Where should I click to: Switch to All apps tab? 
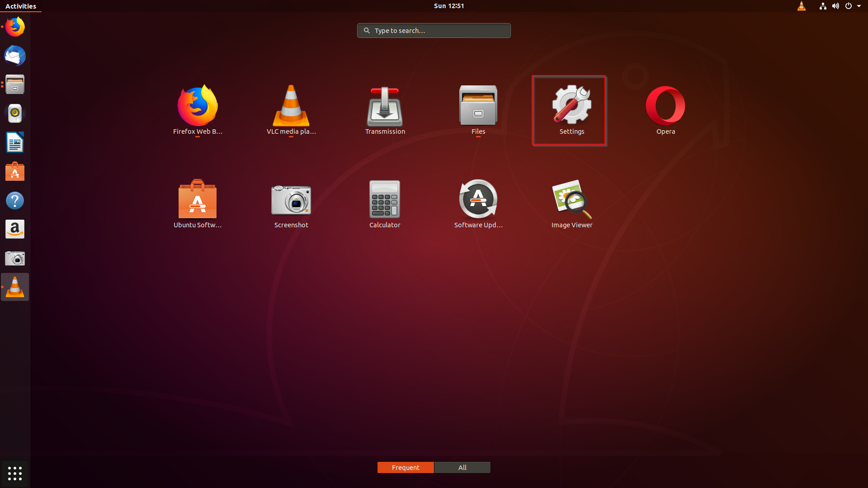(x=462, y=467)
